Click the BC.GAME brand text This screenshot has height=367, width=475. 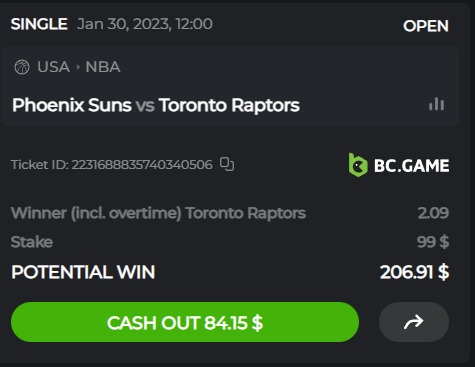pos(412,166)
